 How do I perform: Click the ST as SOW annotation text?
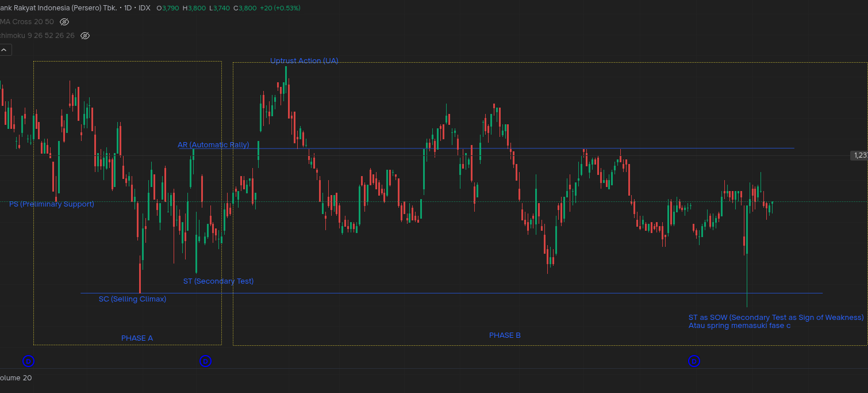pyautogui.click(x=775, y=318)
